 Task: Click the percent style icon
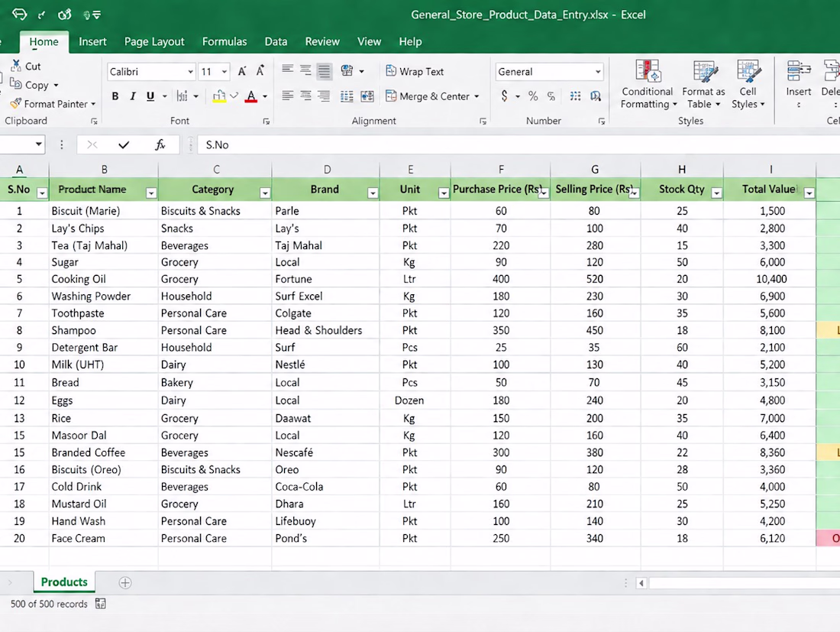[x=533, y=96]
